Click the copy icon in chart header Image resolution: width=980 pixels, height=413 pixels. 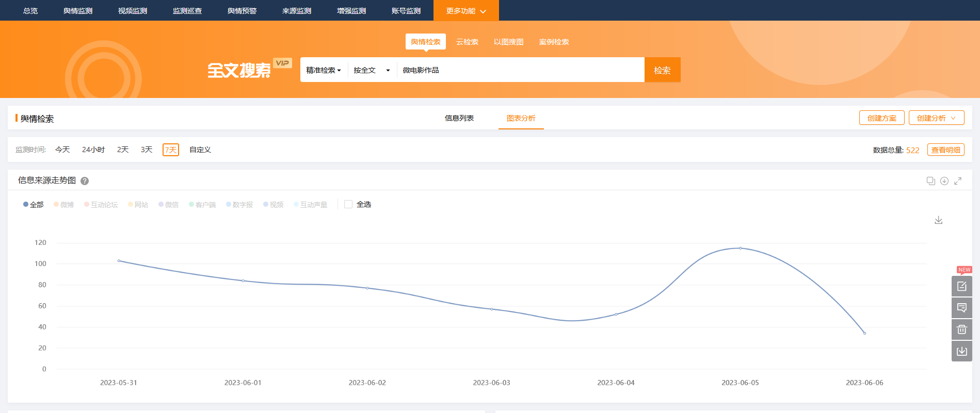(x=930, y=181)
